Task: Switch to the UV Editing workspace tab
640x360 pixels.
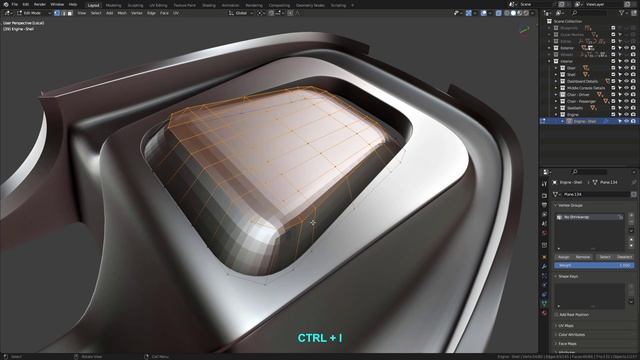Action: click(158, 5)
